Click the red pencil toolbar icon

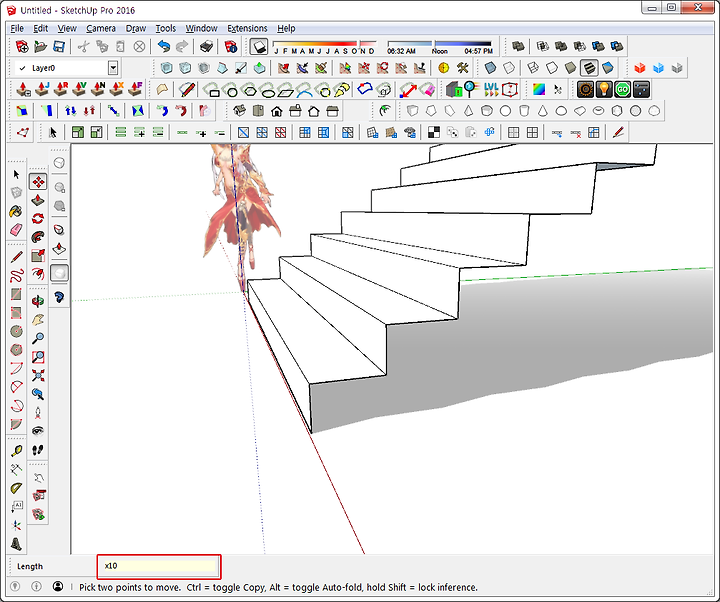(618, 133)
